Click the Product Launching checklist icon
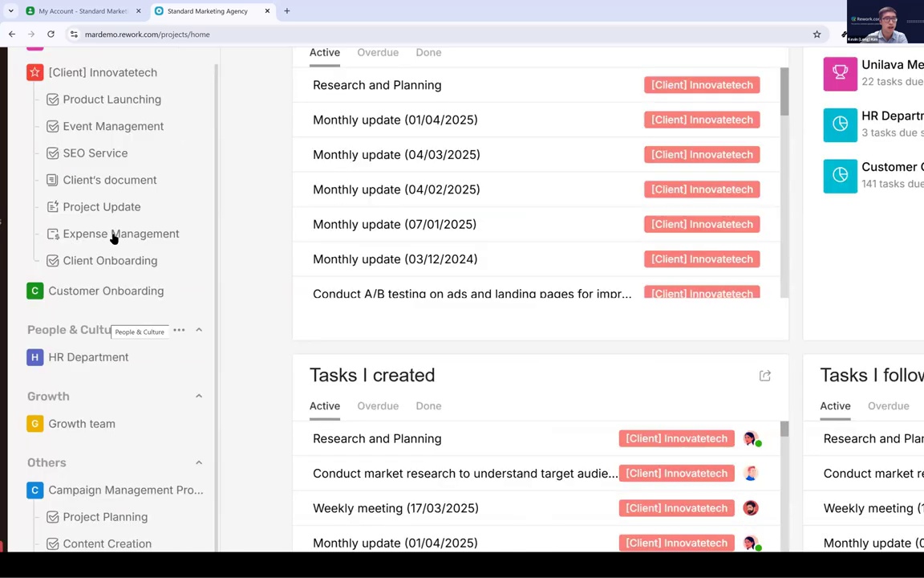Screen dimensions: 924x578 (52, 100)
